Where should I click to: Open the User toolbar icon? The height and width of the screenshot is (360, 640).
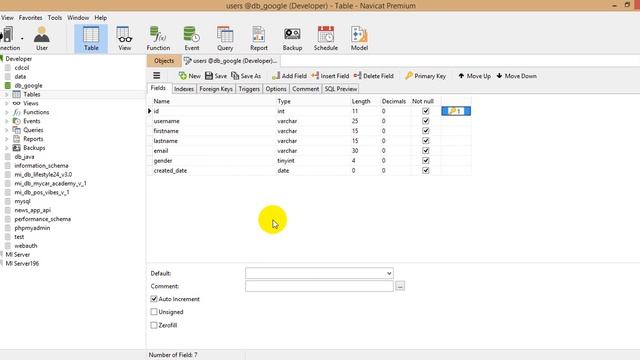(x=42, y=38)
